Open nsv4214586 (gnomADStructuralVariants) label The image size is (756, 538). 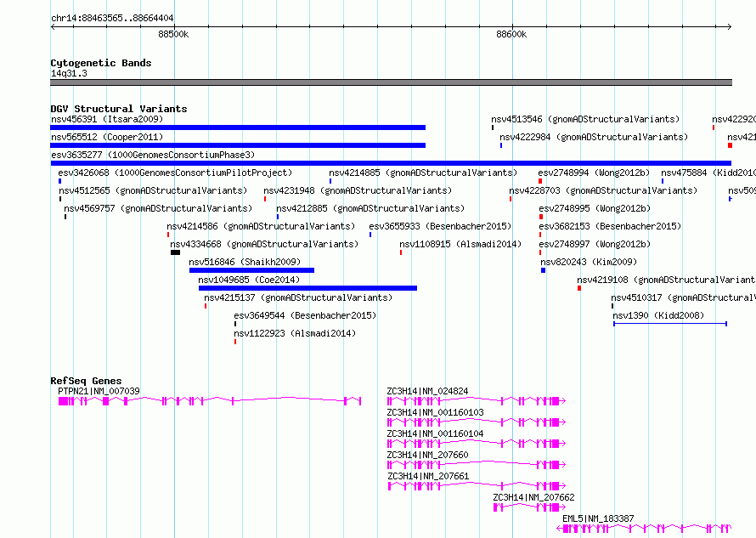click(x=261, y=226)
